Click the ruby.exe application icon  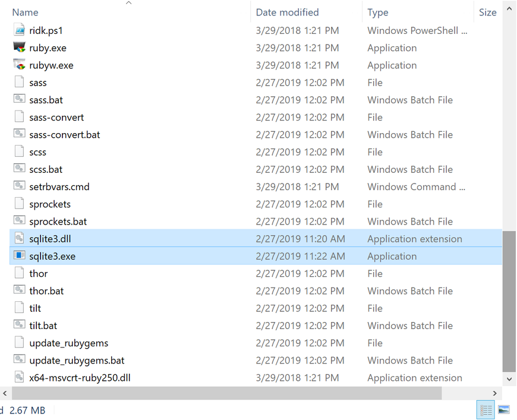tap(20, 48)
